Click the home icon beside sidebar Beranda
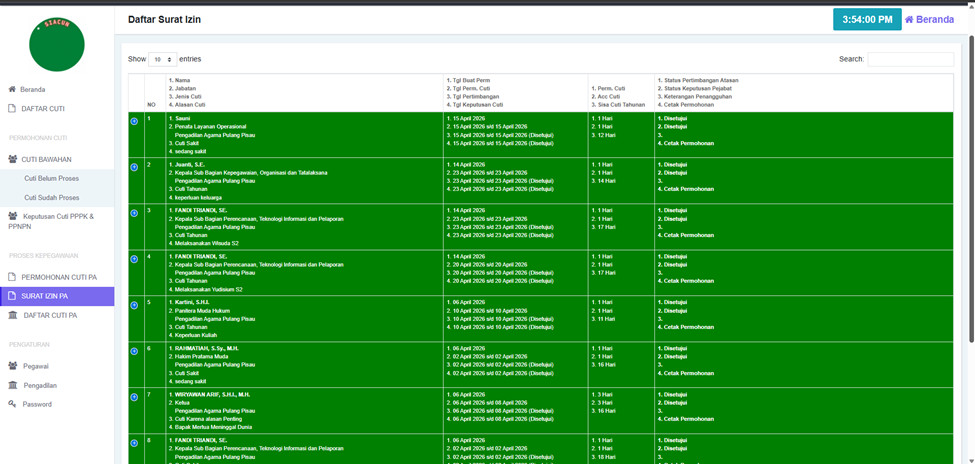The image size is (975, 464). click(x=12, y=89)
